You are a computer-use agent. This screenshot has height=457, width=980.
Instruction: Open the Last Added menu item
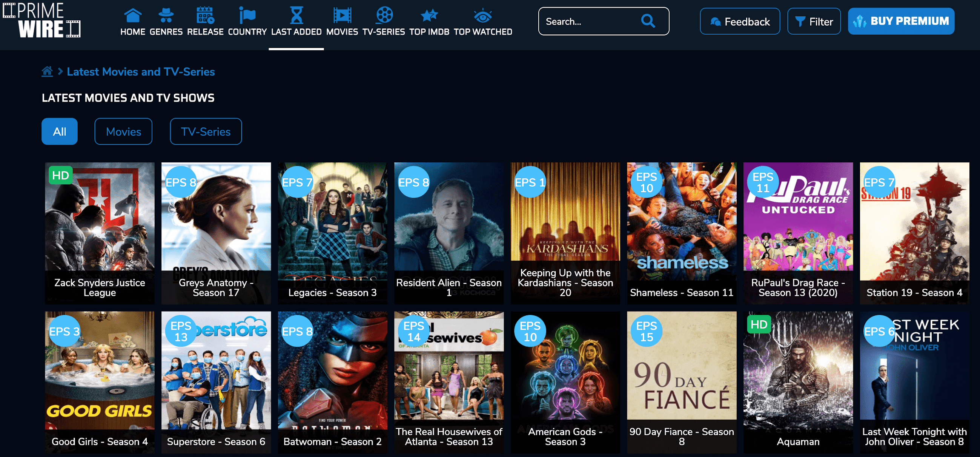[296, 22]
